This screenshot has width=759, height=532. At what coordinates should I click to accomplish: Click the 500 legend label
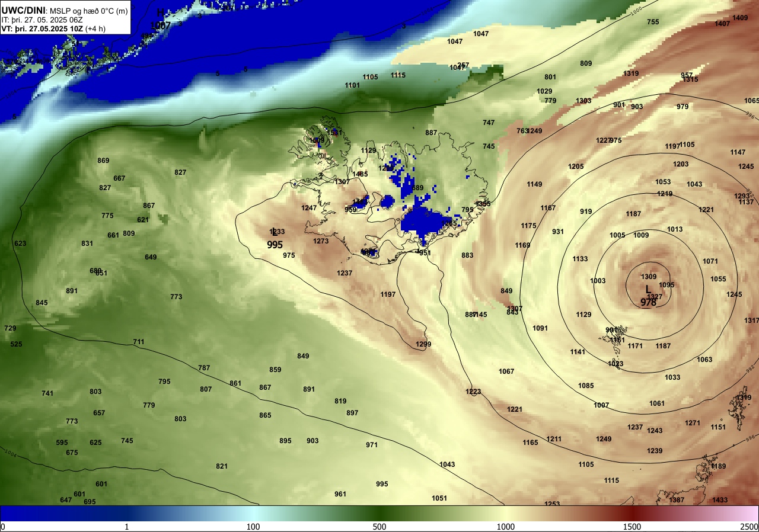tap(379, 527)
